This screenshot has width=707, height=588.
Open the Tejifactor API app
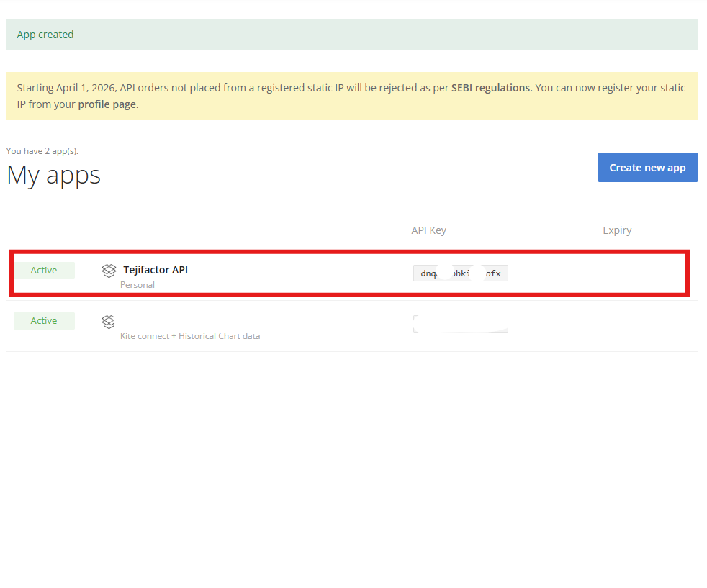pos(156,270)
